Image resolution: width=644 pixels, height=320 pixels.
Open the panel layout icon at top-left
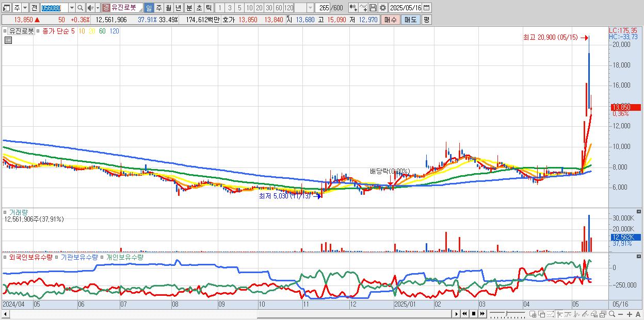[x=6, y=8]
